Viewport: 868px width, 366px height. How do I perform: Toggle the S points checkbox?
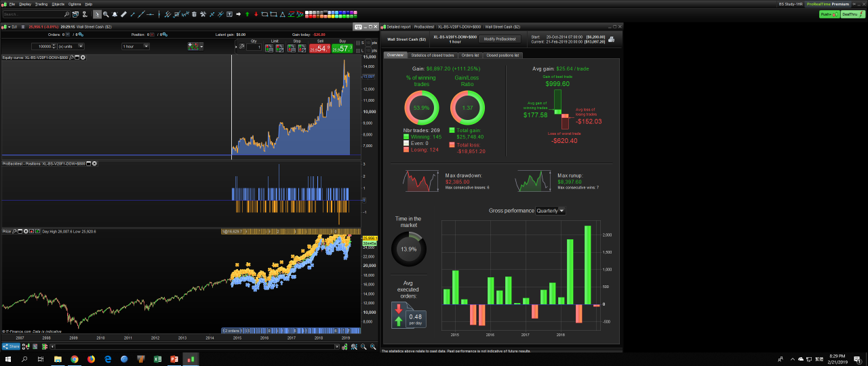click(x=357, y=43)
